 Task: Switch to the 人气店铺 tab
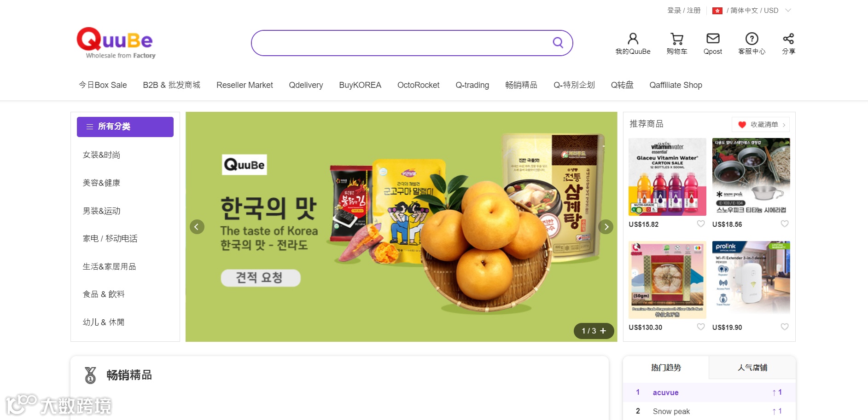[752, 368]
